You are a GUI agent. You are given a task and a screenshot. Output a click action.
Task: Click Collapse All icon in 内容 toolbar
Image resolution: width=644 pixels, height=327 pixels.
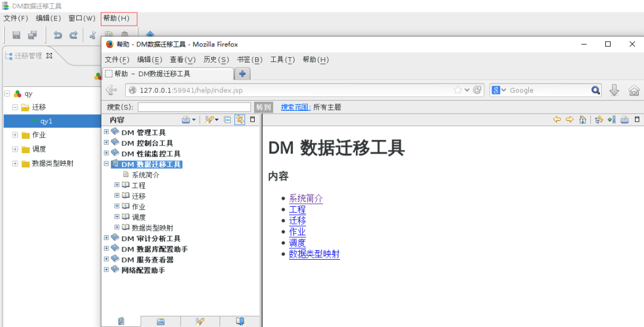pyautogui.click(x=227, y=120)
